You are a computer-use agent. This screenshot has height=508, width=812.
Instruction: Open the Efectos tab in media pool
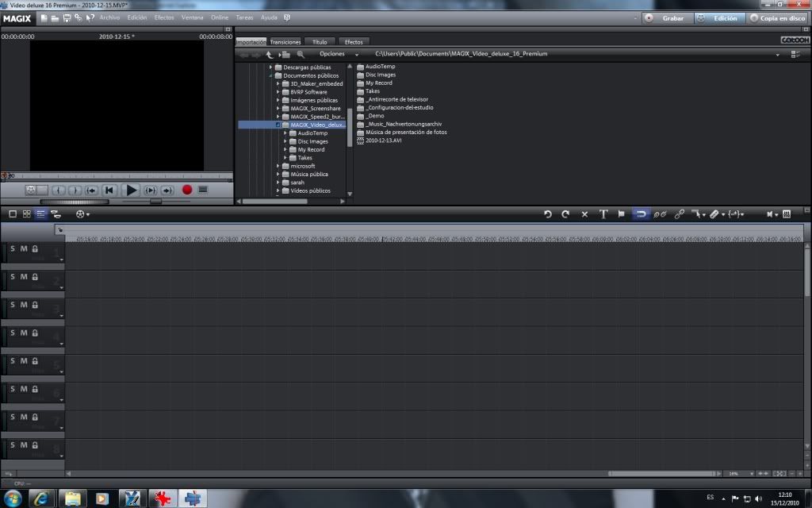[x=354, y=42]
